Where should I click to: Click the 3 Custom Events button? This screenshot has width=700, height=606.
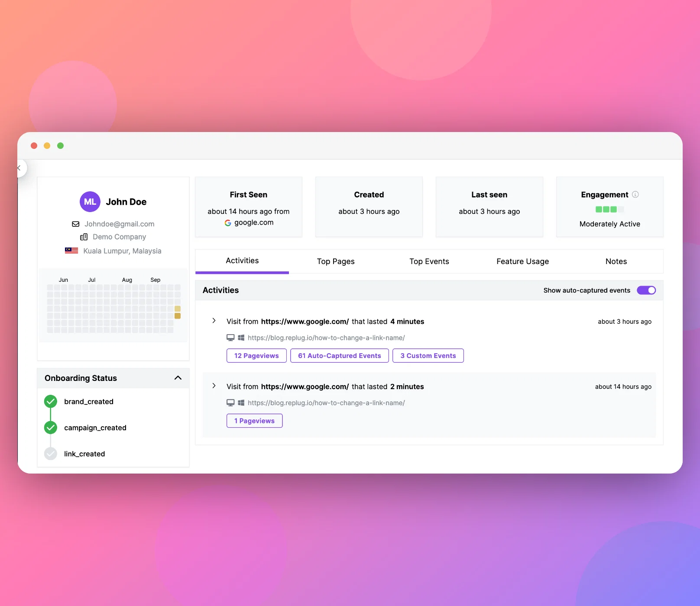click(428, 356)
